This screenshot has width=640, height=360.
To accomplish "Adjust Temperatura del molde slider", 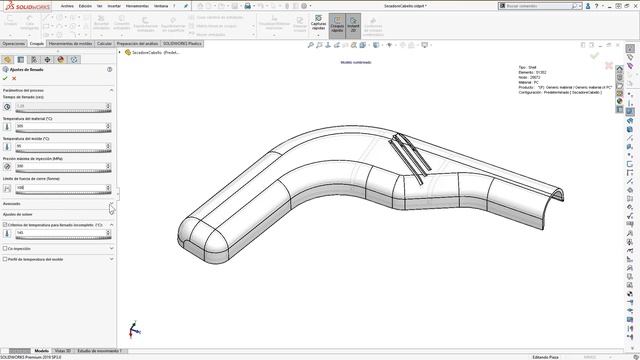I will (x=63, y=151).
